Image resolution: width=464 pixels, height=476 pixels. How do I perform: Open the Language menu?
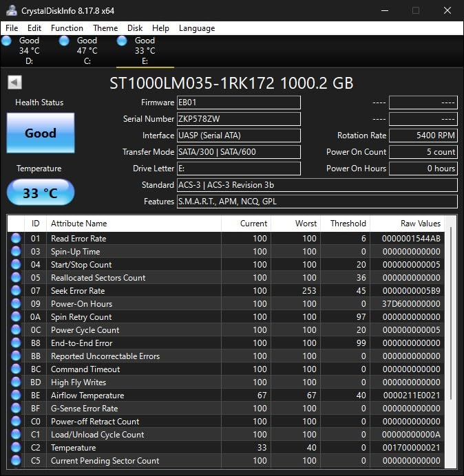pos(197,28)
